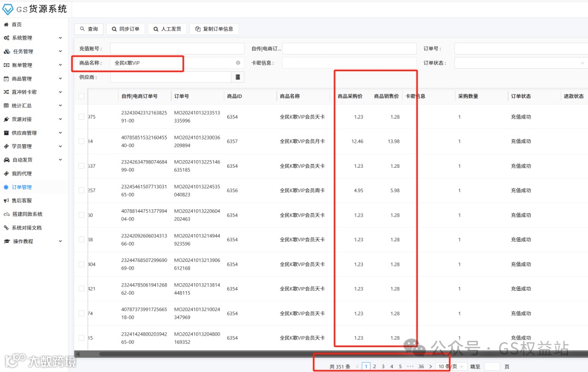Click the 我的代理 icon
The image size is (588, 372).
tap(6, 174)
